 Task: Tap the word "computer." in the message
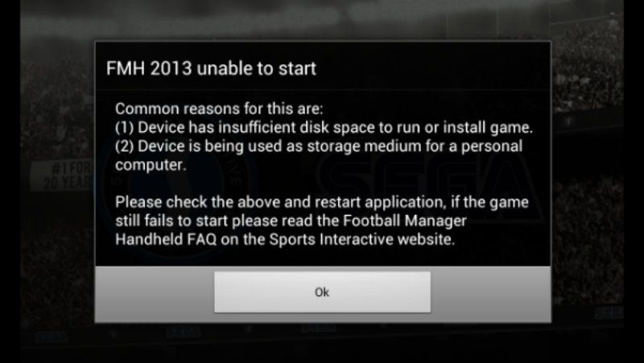[x=151, y=165]
